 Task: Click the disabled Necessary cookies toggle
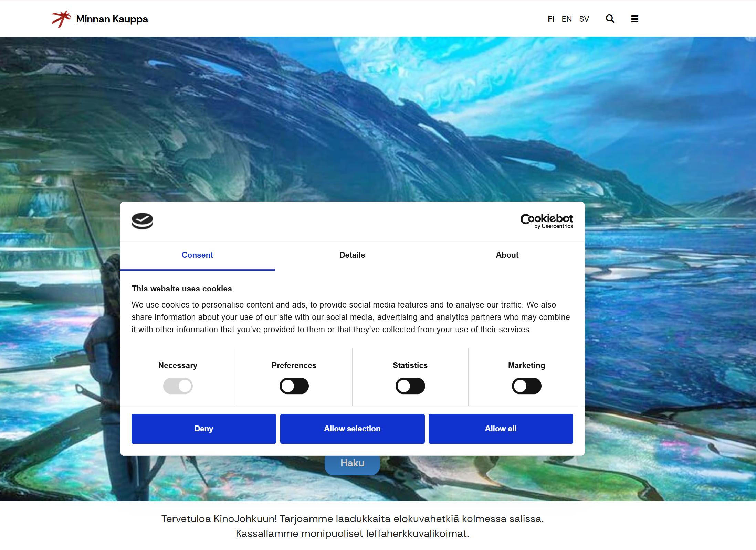click(178, 386)
